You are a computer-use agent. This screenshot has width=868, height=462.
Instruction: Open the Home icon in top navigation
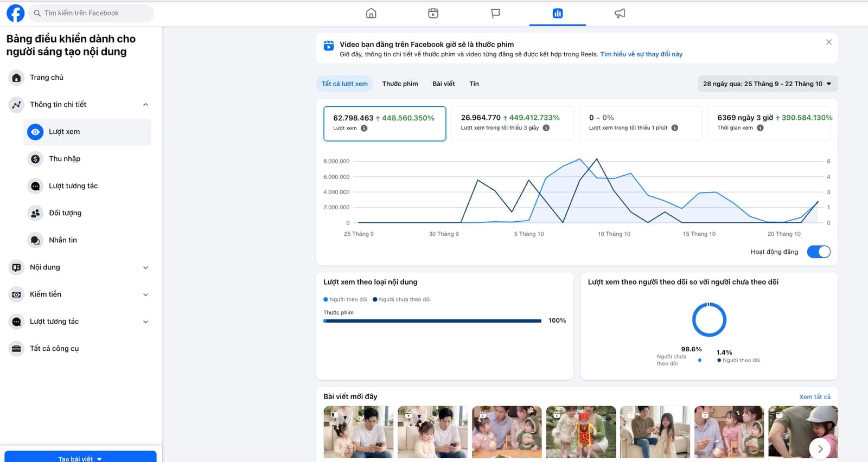click(x=371, y=13)
